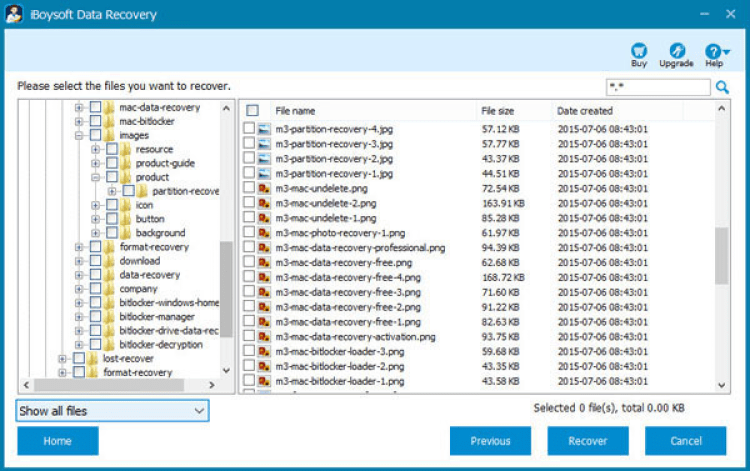
Task: Click the button folder icon
Action: [126, 219]
